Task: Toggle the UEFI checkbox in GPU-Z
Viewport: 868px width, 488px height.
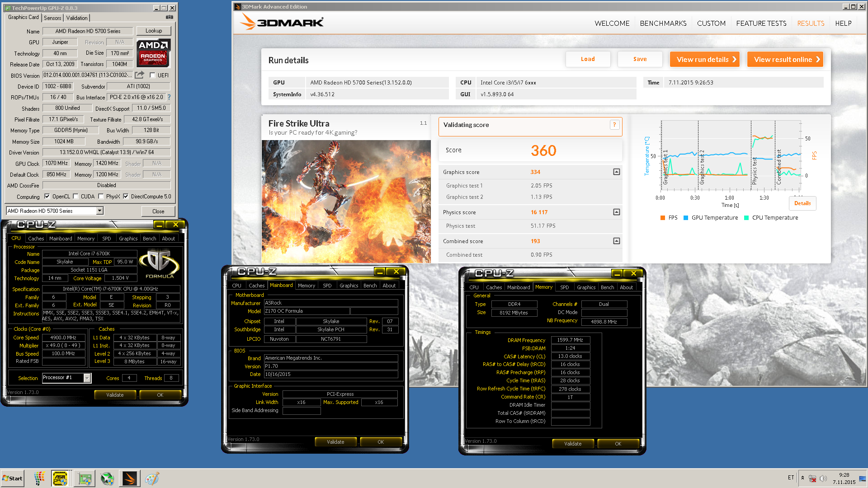Action: pyautogui.click(x=153, y=75)
